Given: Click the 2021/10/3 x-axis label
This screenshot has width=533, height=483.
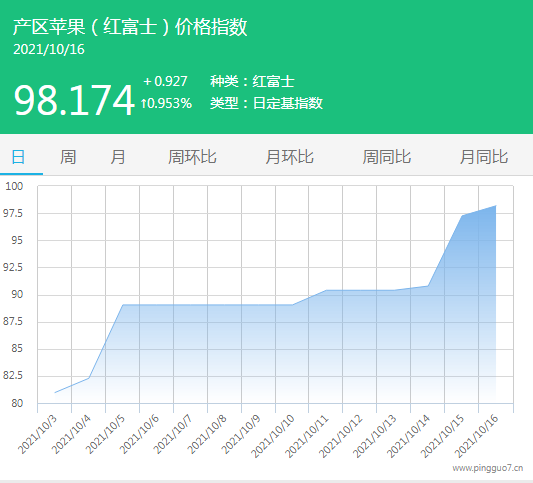Looking at the screenshot, I should tap(38, 435).
